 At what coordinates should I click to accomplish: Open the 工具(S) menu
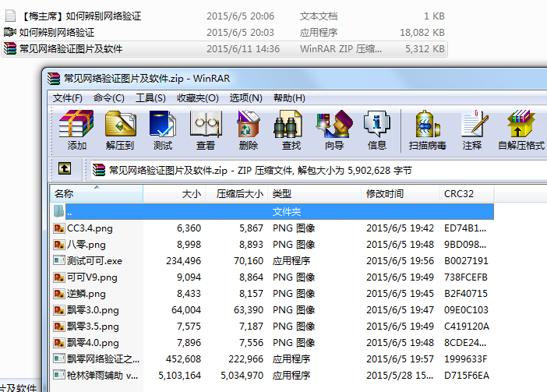150,98
